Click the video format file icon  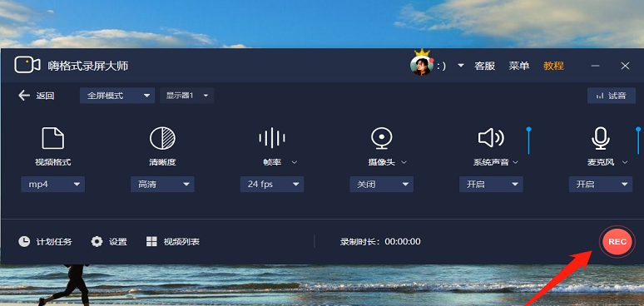pos(53,138)
